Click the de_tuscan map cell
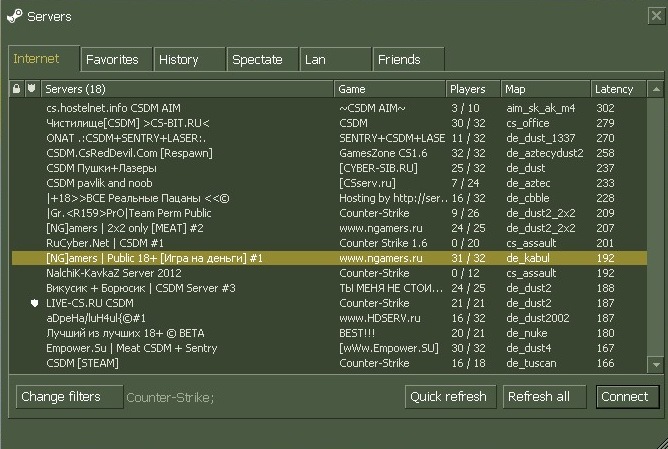Screen dimensions: 668x449 [531, 363]
